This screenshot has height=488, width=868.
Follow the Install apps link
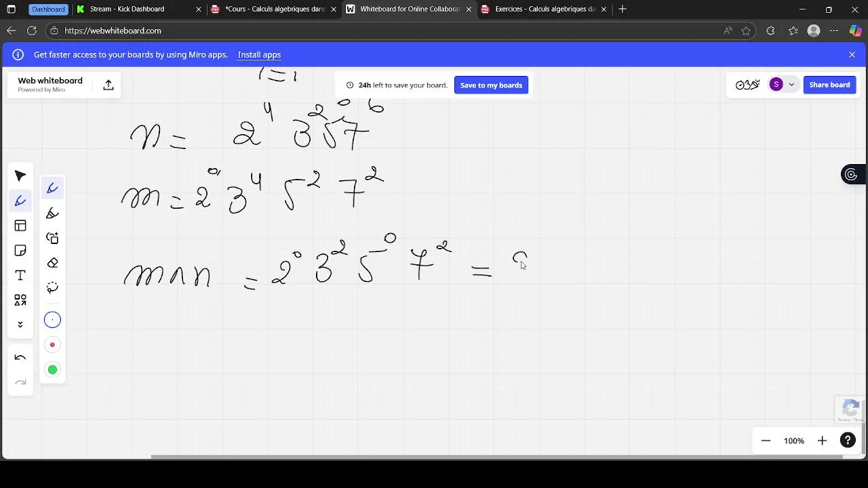click(x=259, y=55)
